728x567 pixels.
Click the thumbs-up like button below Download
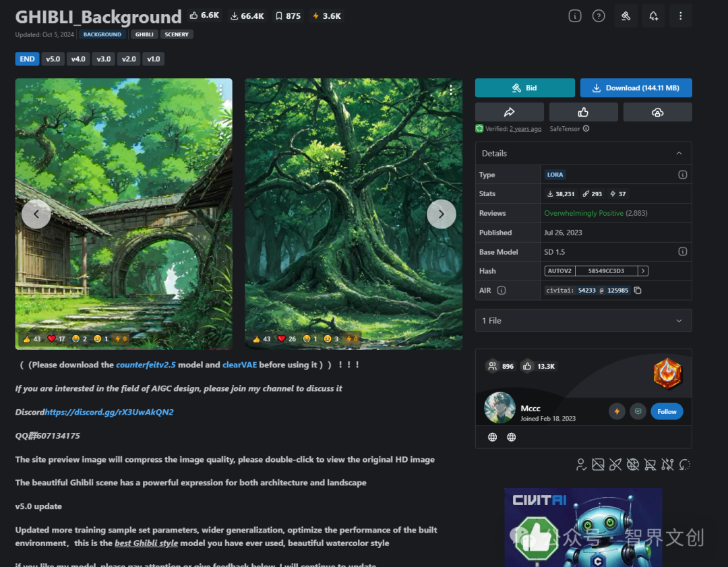583,112
